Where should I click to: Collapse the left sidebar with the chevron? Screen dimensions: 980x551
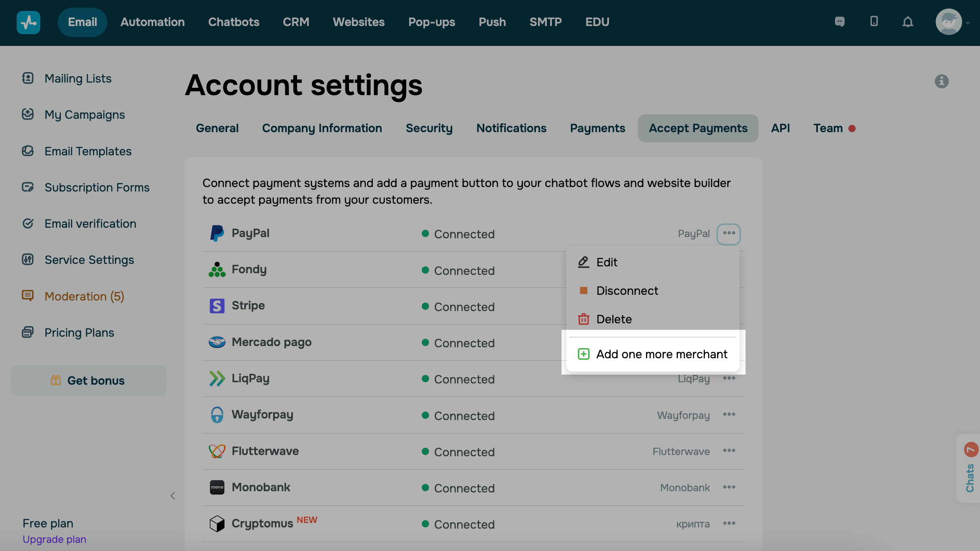[173, 496]
